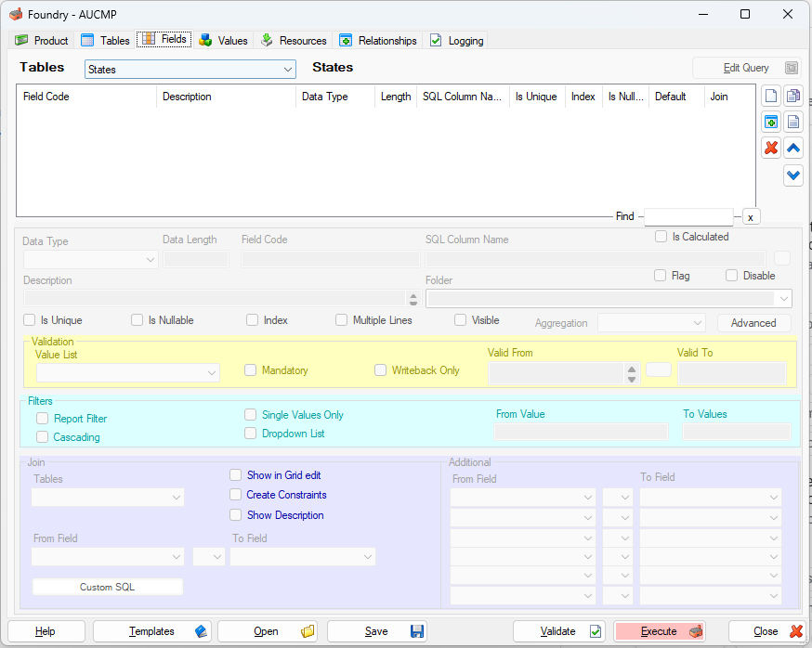
Task: Open Templates from the bottom bar
Action: click(x=152, y=631)
